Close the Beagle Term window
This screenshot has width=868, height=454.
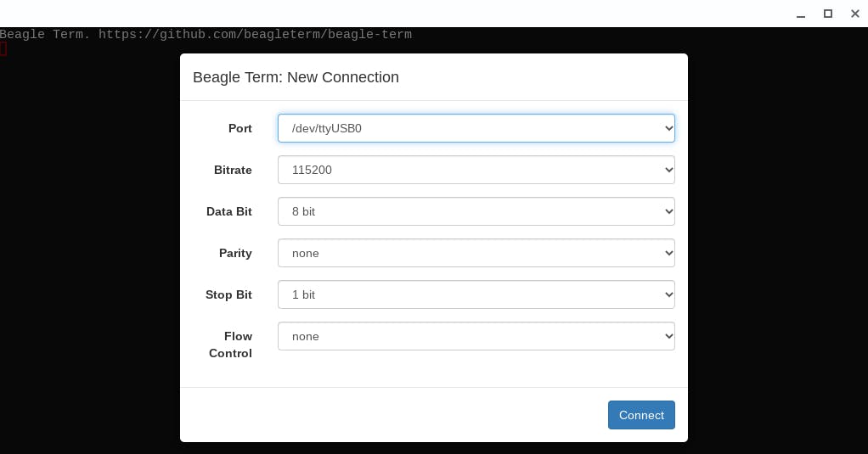click(855, 14)
